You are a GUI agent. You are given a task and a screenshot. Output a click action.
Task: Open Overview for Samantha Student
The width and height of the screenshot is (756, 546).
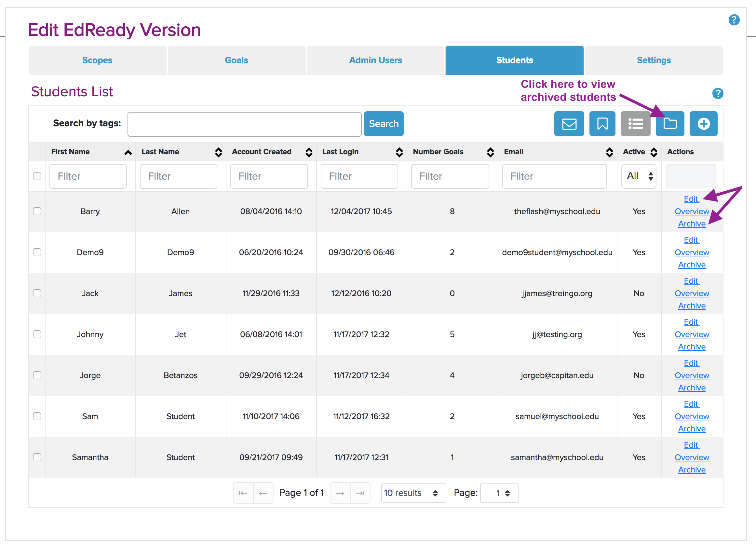click(692, 457)
